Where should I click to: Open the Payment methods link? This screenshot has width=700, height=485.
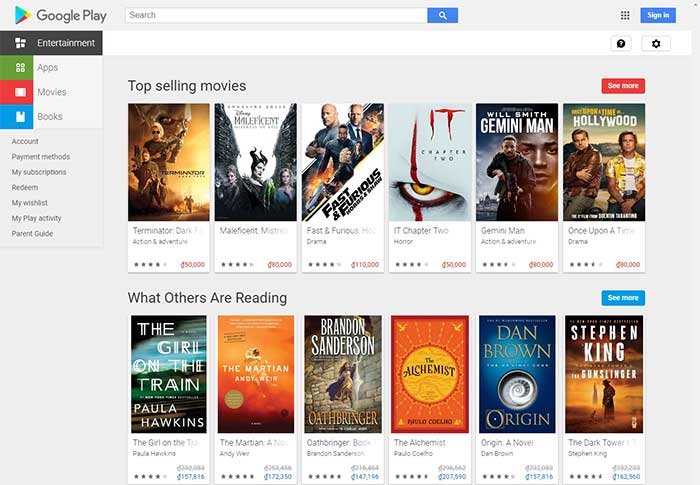click(x=41, y=157)
